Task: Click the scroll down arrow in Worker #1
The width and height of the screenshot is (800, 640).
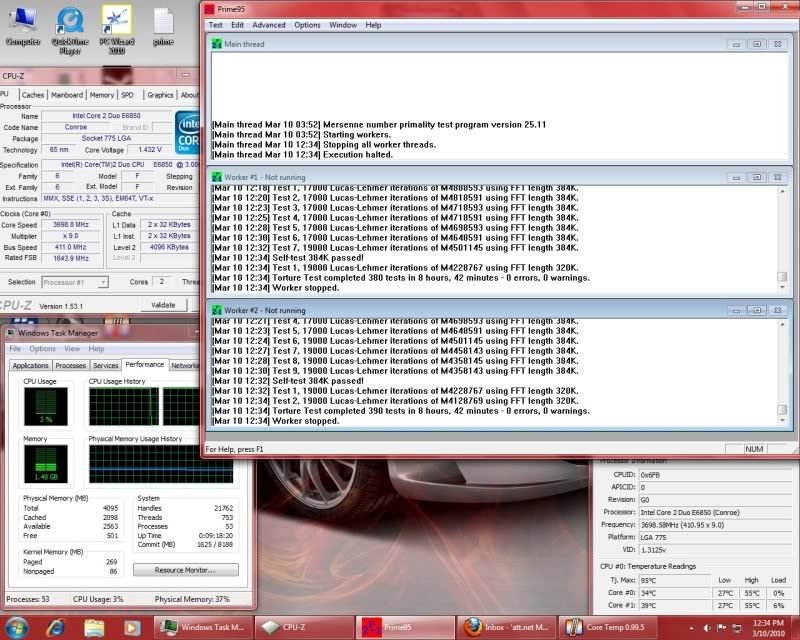Action: tap(782, 287)
